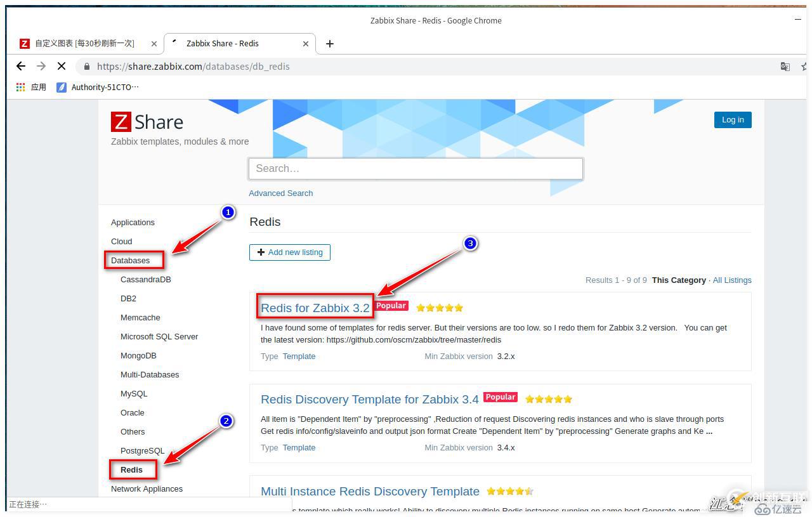Click star rating of Multi Instance Redis Discovery
Viewport: 812px width, 517px height.
tap(510, 491)
